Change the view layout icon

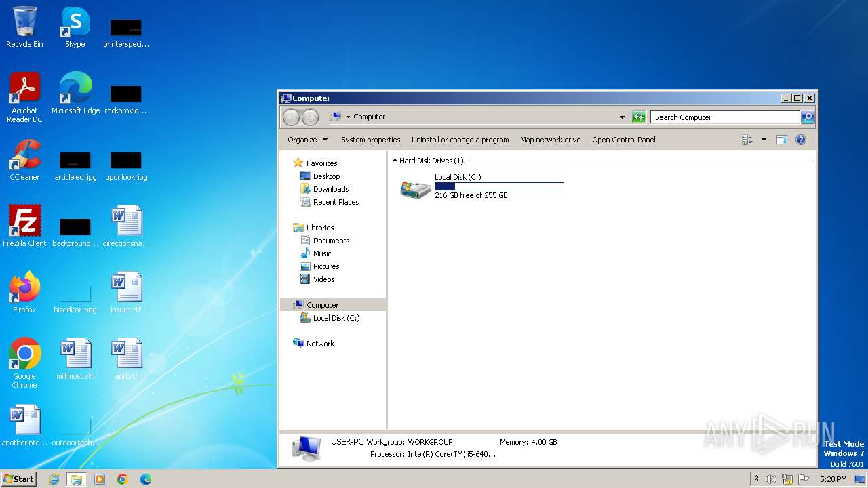[747, 140]
